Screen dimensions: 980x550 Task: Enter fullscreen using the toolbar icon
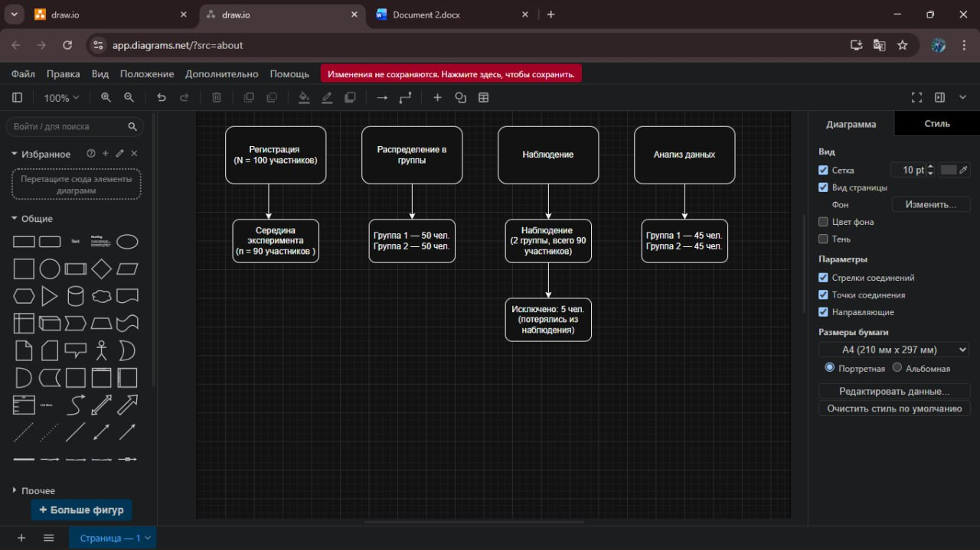[x=916, y=98]
